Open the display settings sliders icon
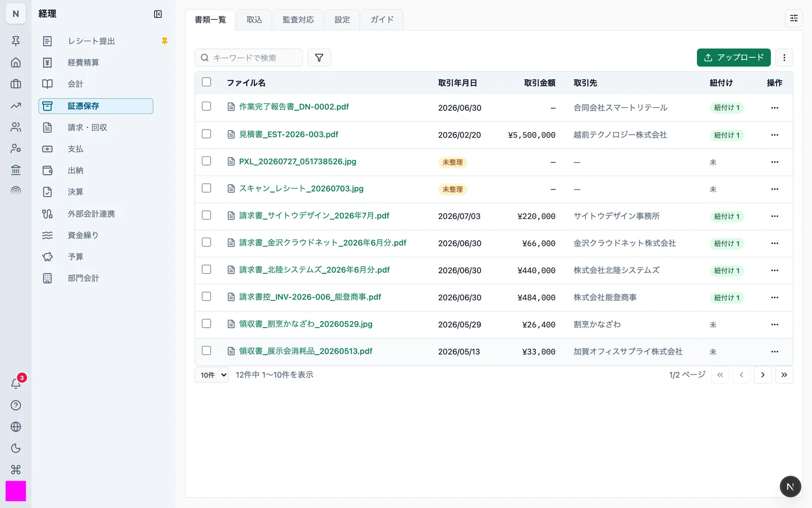This screenshot has width=812, height=508. coord(794,18)
